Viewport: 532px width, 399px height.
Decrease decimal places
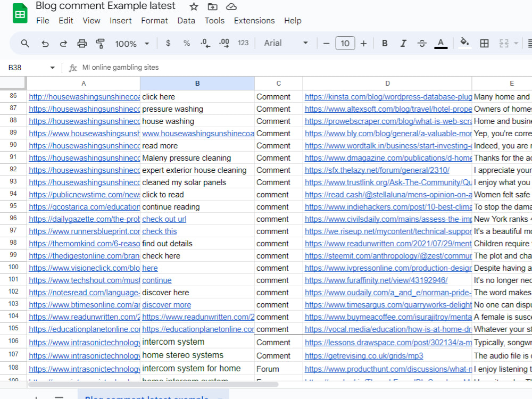pos(205,43)
